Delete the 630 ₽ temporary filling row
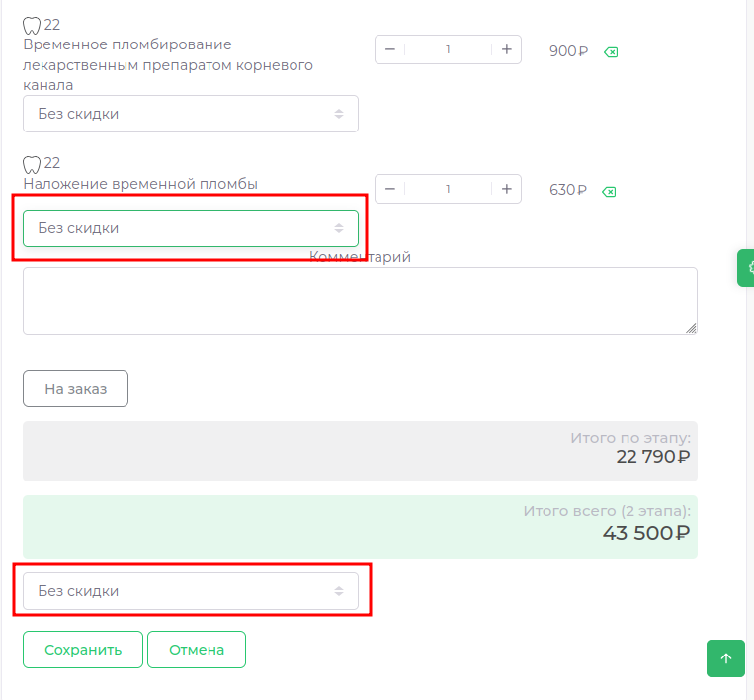Screen dimensions: 754x700 coord(610,191)
